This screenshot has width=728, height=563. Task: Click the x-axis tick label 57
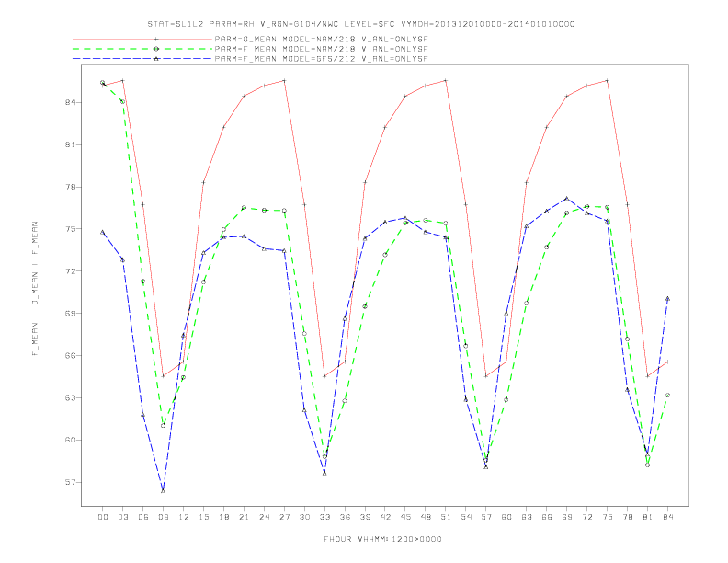click(x=486, y=517)
